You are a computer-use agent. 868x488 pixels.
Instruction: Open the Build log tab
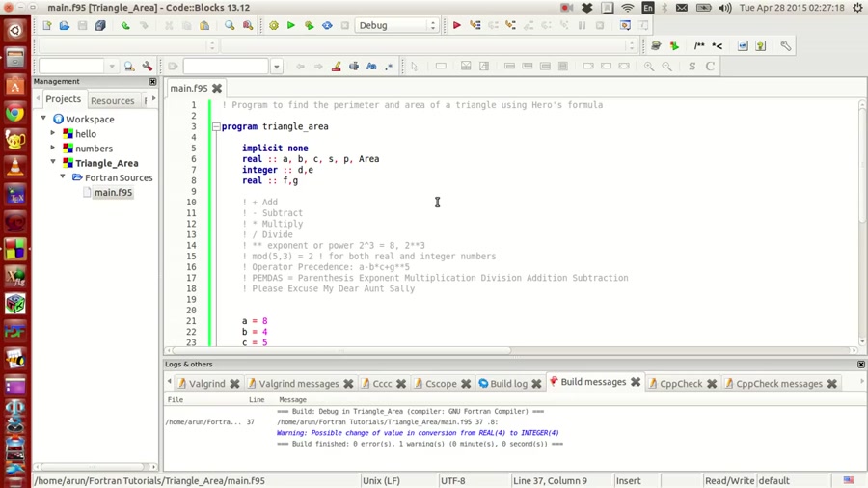pyautogui.click(x=507, y=384)
